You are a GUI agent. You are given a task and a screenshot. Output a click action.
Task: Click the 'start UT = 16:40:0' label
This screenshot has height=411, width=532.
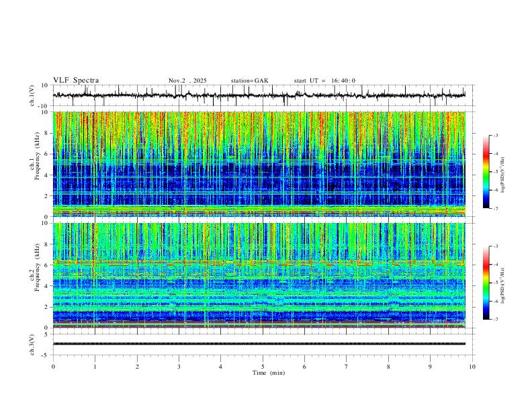[324, 81]
